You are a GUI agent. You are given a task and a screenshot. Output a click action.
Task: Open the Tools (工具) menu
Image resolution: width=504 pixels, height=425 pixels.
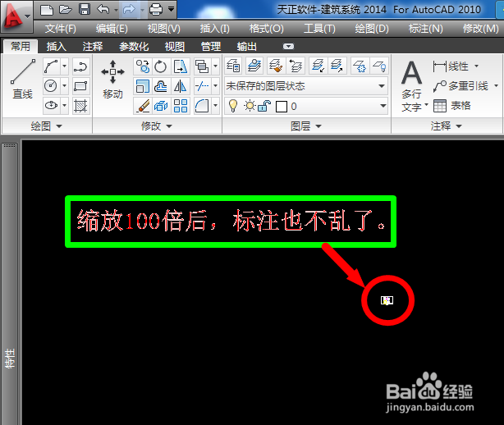[319, 29]
